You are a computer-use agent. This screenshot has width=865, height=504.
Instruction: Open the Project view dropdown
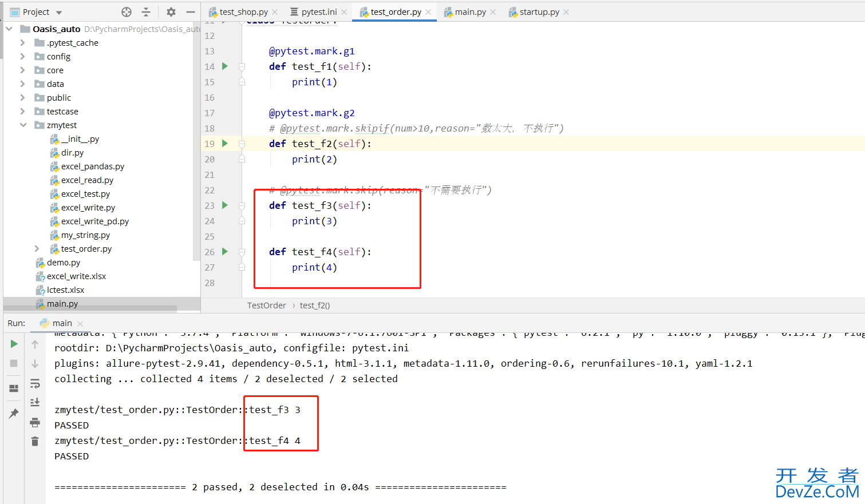(x=59, y=12)
